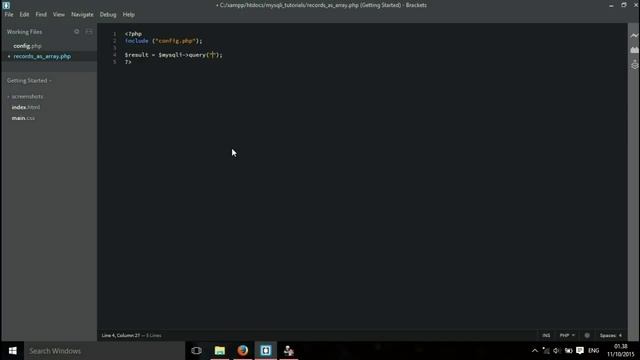
Task: Open the network status tray icon
Action: pyautogui.click(x=546, y=351)
